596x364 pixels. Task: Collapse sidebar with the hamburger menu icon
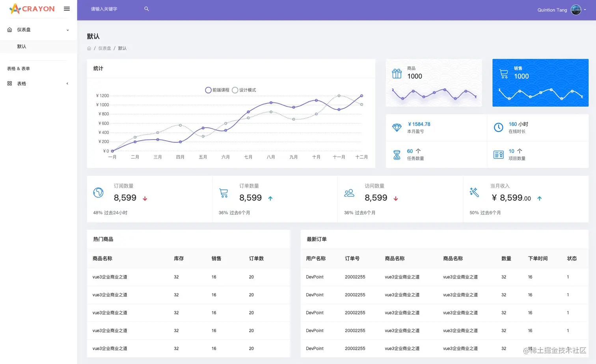(x=67, y=9)
